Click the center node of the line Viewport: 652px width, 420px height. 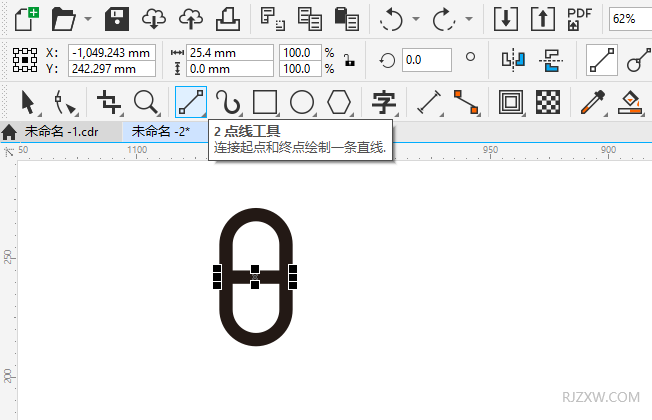[255, 277]
